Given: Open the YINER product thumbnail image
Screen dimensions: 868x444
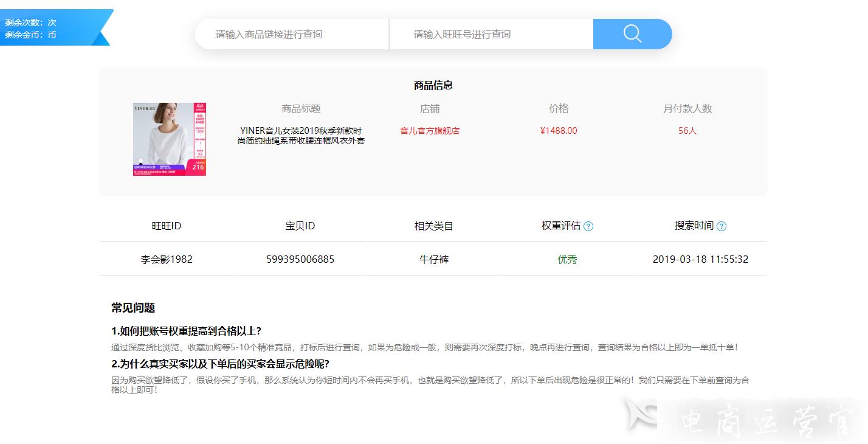Looking at the screenshot, I should tap(170, 139).
